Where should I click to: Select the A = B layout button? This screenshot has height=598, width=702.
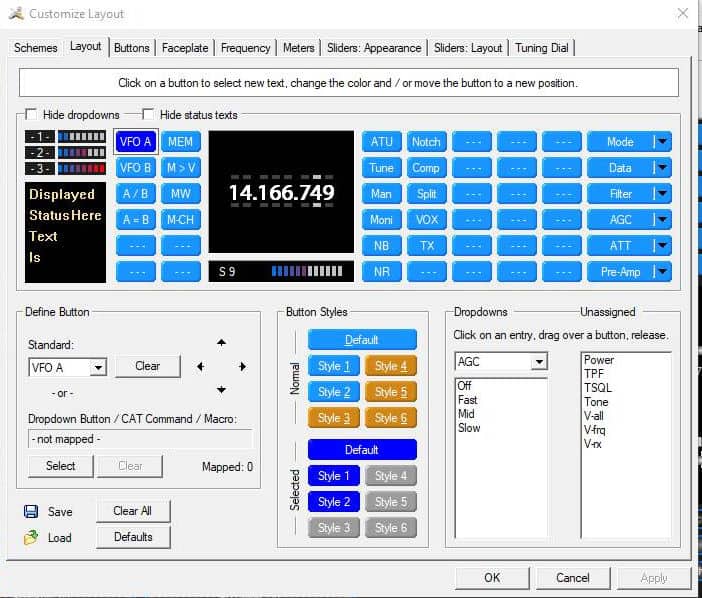pyautogui.click(x=136, y=220)
